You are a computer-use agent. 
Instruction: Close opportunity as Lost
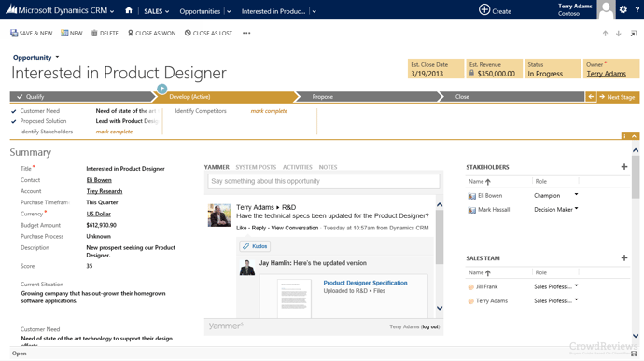pos(208,33)
